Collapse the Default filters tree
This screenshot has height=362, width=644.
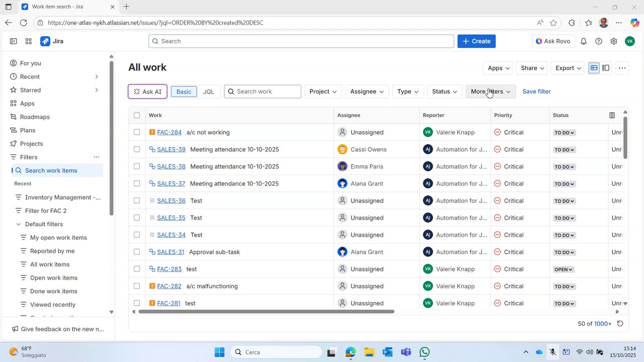(19, 224)
